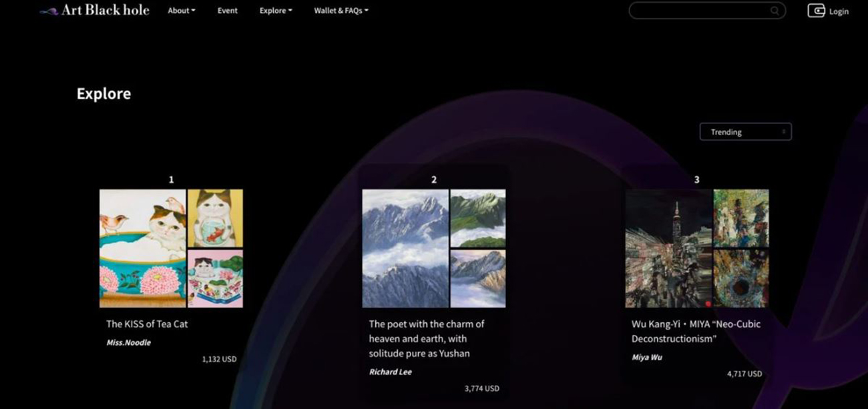This screenshot has width=868, height=409.
Task: View artist Richard Lee profile
Action: [391, 372]
